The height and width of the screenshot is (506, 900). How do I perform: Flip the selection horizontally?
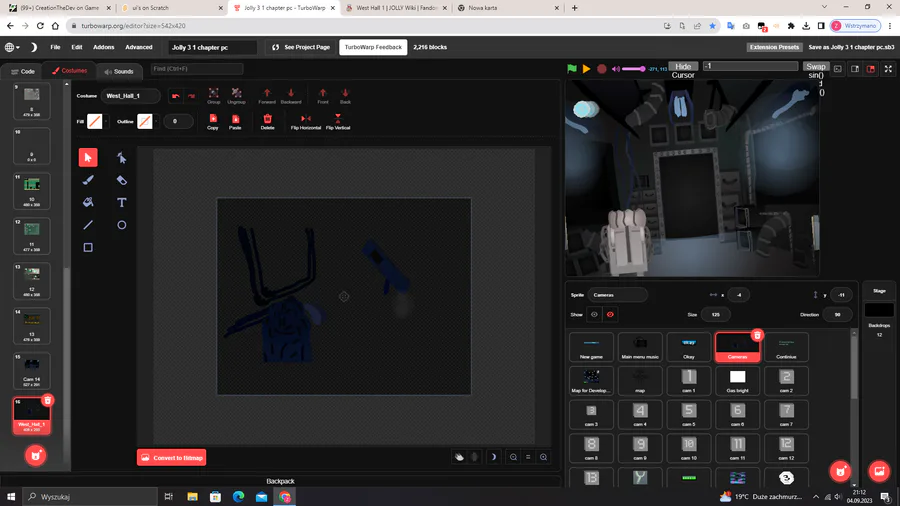[306, 122]
